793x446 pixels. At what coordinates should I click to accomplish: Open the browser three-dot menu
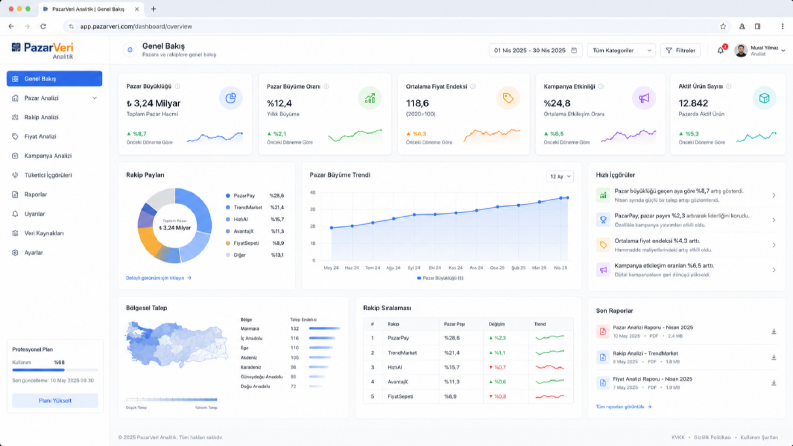782,26
